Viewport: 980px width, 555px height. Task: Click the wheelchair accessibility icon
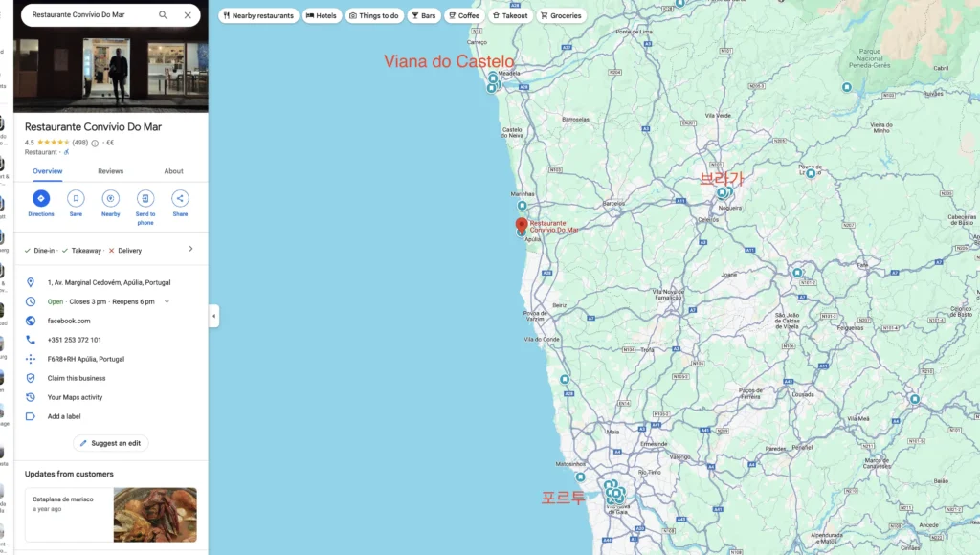[67, 152]
